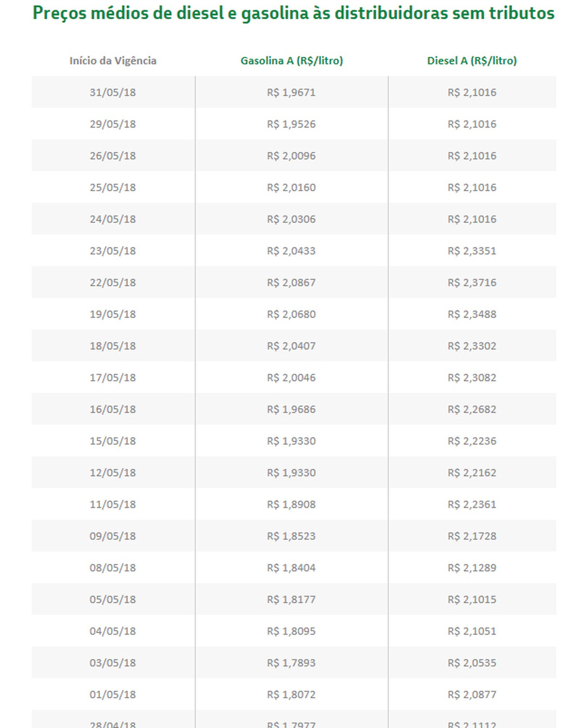Select the Diesel A (R$/litro) column header
The width and height of the screenshot is (579, 728).
point(472,60)
